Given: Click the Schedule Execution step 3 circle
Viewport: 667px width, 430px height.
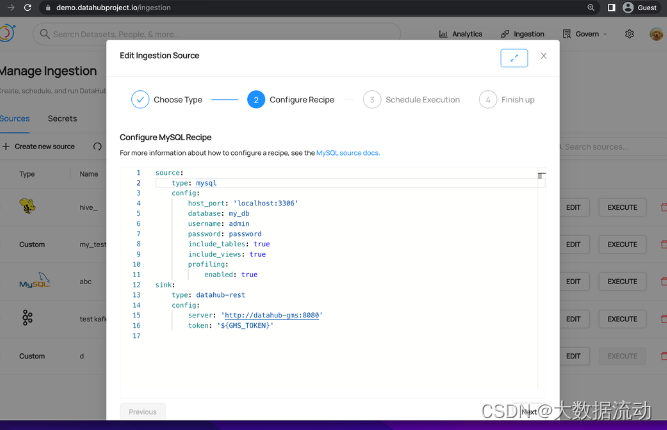Looking at the screenshot, I should pos(372,100).
